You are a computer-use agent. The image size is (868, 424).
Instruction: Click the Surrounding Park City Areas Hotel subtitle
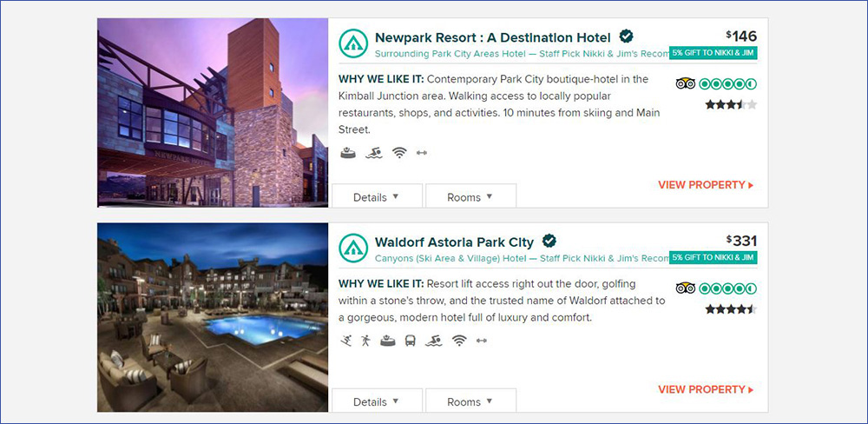522,54
